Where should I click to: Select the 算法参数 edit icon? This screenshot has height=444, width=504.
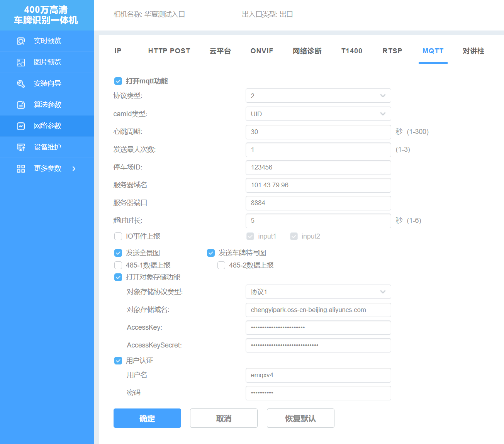tap(21, 105)
